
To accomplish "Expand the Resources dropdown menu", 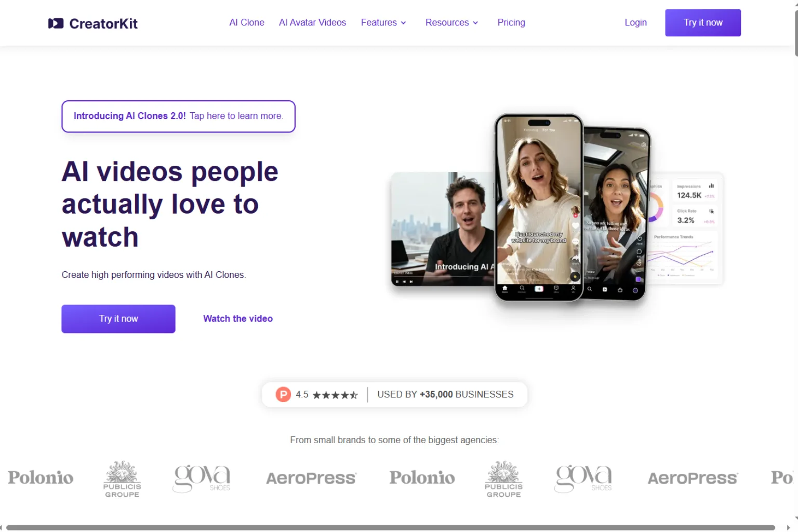I will click(451, 22).
